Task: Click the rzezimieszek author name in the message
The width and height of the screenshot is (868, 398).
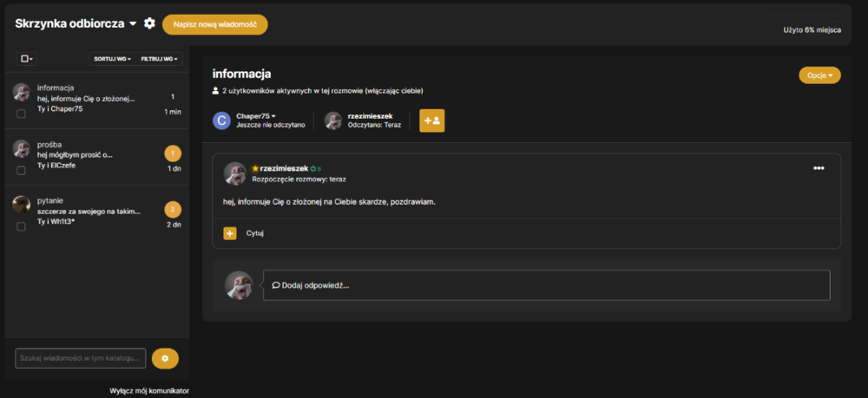Action: 284,168
